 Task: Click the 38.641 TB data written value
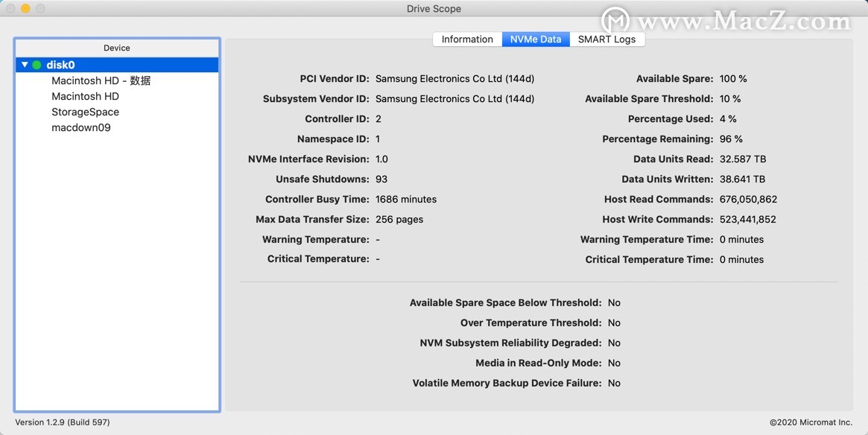(x=742, y=180)
